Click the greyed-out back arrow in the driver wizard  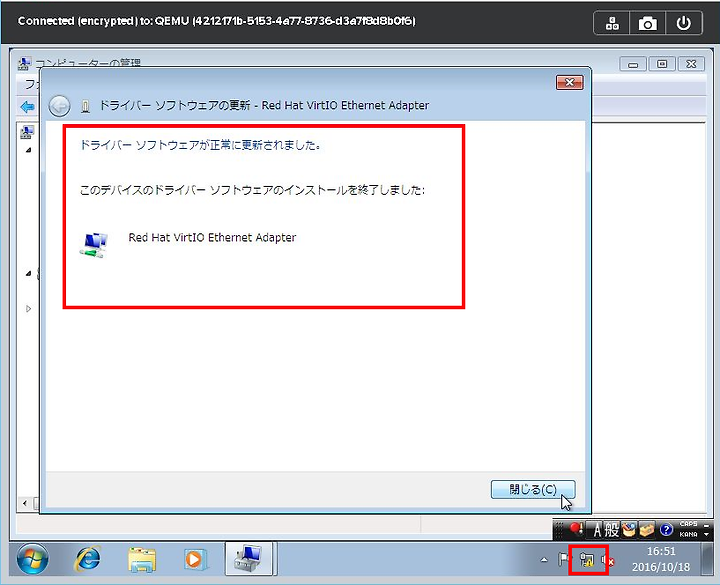point(60,106)
